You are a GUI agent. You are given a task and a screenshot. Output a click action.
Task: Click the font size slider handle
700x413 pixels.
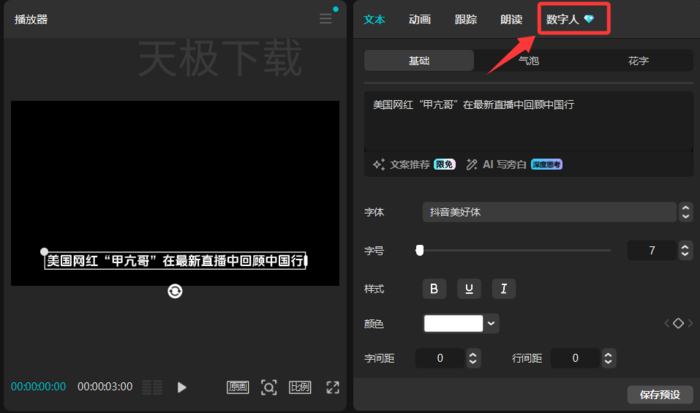click(419, 250)
